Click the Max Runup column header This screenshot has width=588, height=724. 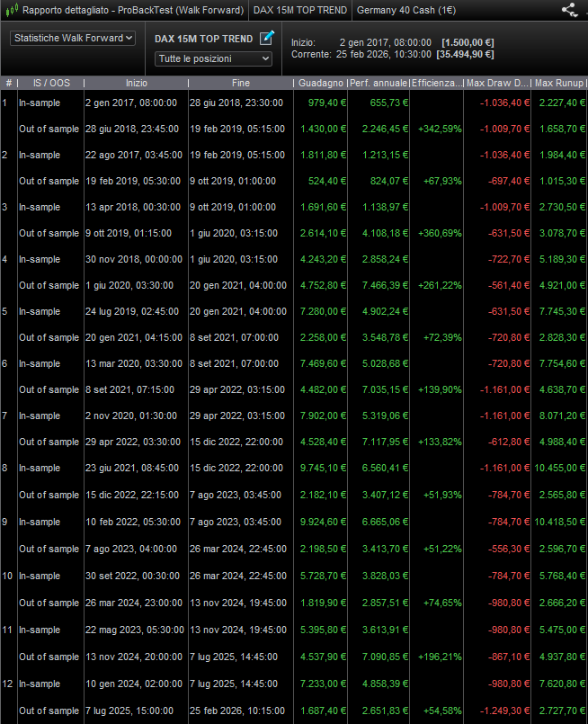[558, 84]
